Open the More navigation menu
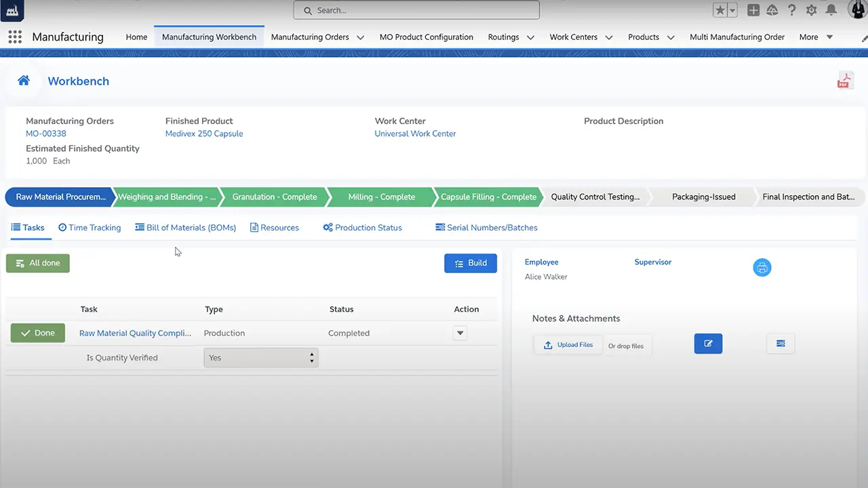The width and height of the screenshot is (868, 488). (x=816, y=37)
